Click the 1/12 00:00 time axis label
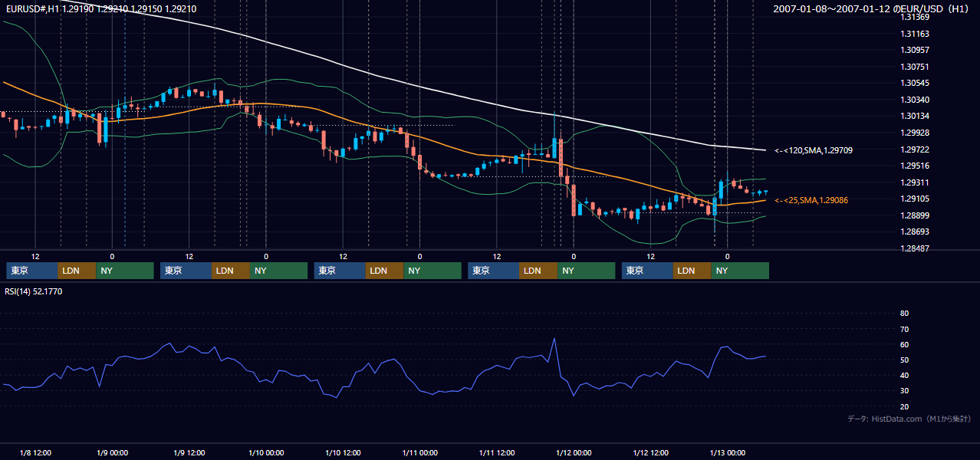Viewport: 980px width, 460px height. click(574, 453)
